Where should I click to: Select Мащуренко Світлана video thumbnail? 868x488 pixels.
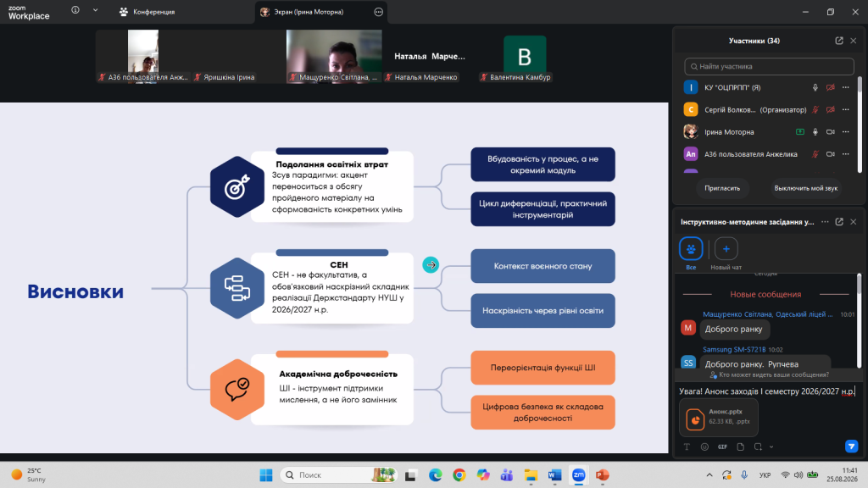[334, 57]
